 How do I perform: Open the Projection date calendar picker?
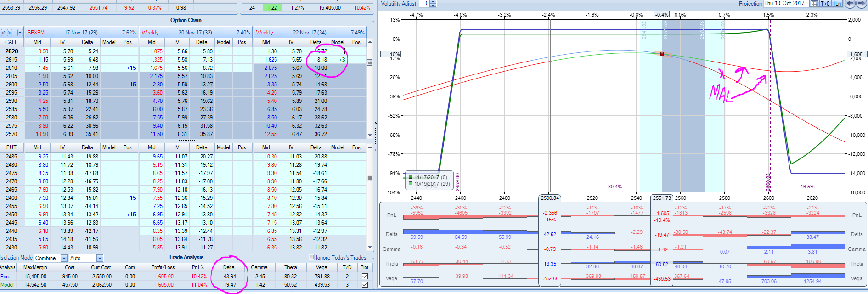click(x=814, y=4)
